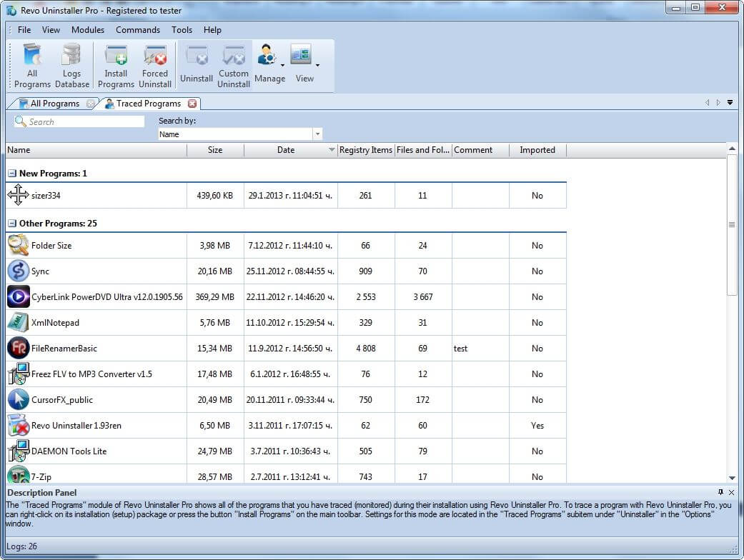Image resolution: width=744 pixels, height=560 pixels.
Task: Switch to the All Programs tab
Action: (x=54, y=104)
